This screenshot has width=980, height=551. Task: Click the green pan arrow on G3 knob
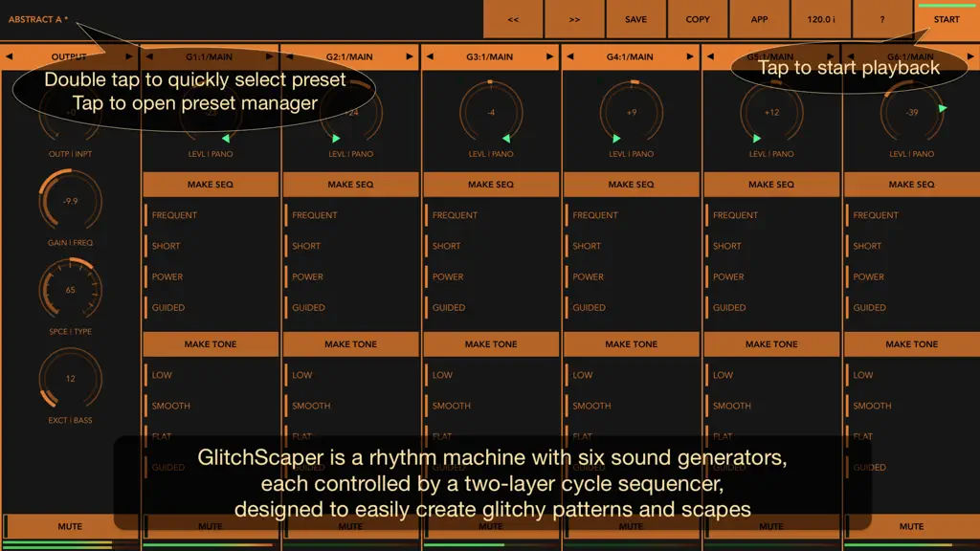point(506,138)
